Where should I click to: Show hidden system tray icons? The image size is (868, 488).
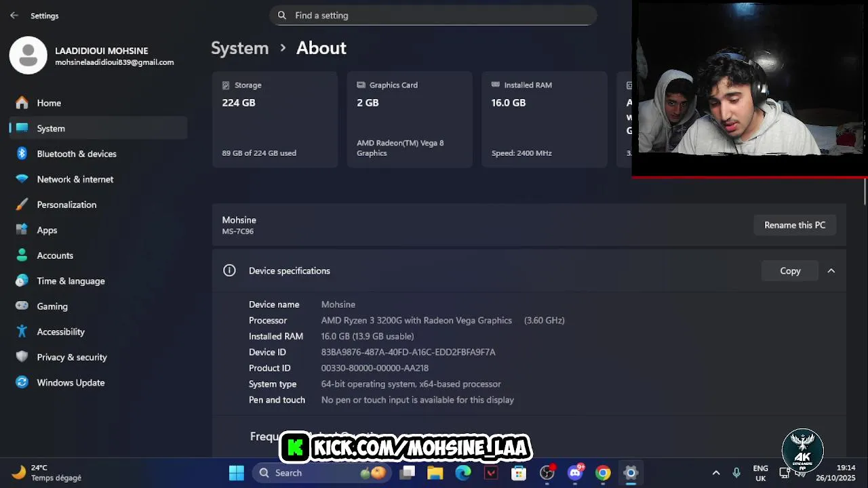tap(715, 473)
